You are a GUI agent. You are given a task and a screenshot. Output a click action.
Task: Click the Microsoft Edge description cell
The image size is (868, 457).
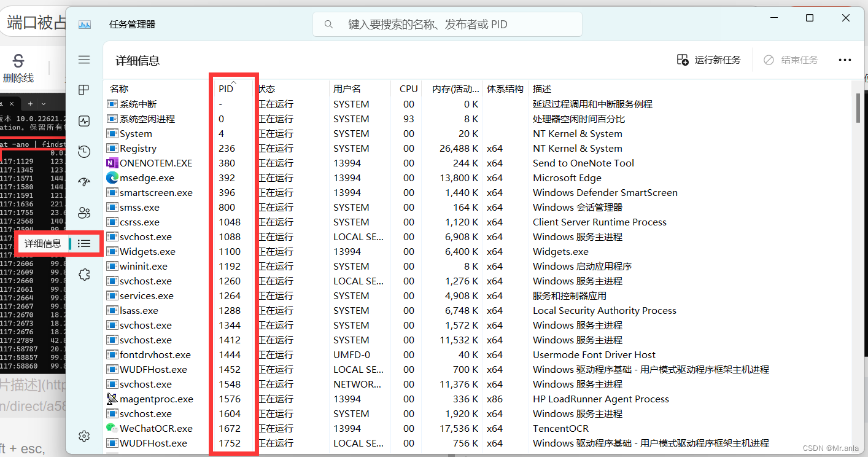(x=567, y=178)
